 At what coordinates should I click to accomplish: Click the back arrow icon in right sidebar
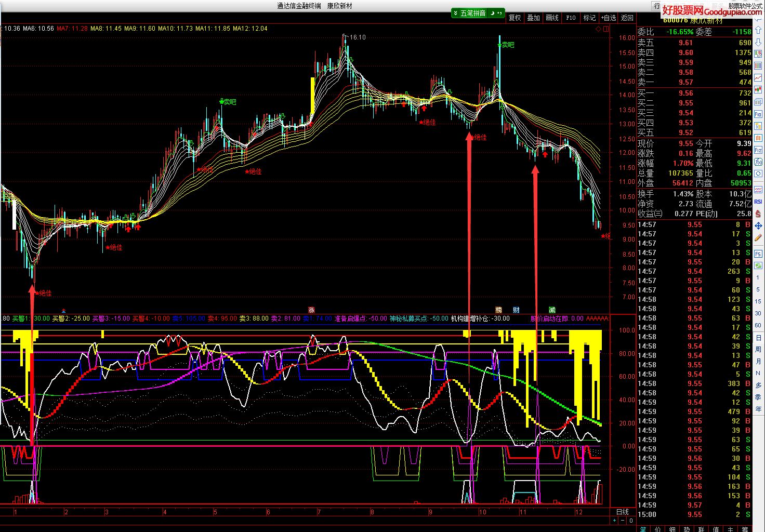(758, 19)
